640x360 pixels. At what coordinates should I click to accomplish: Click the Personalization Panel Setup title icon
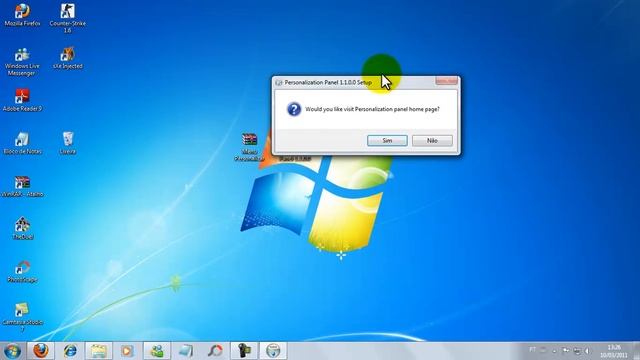tap(279, 82)
